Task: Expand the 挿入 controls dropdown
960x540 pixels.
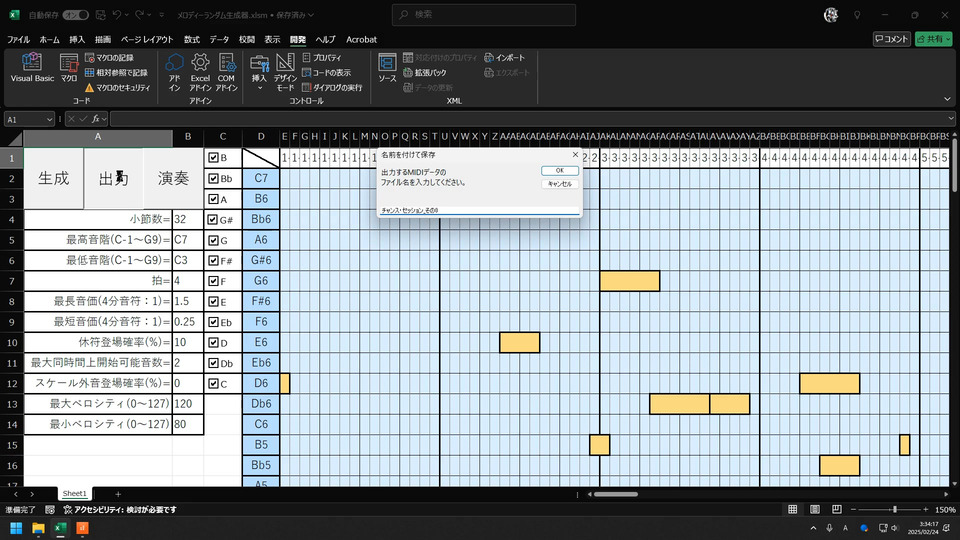Action: (x=259, y=88)
